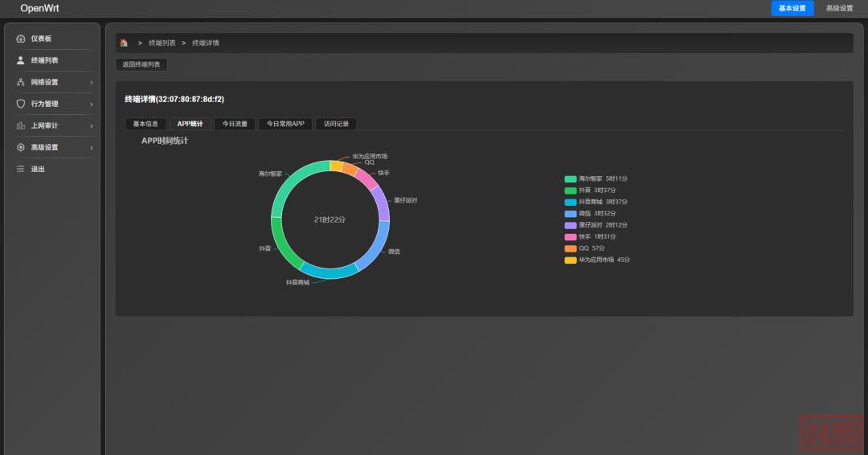Click the 终端列表 user icon in sidebar
Viewport: 868px width, 455px height.
click(21, 60)
